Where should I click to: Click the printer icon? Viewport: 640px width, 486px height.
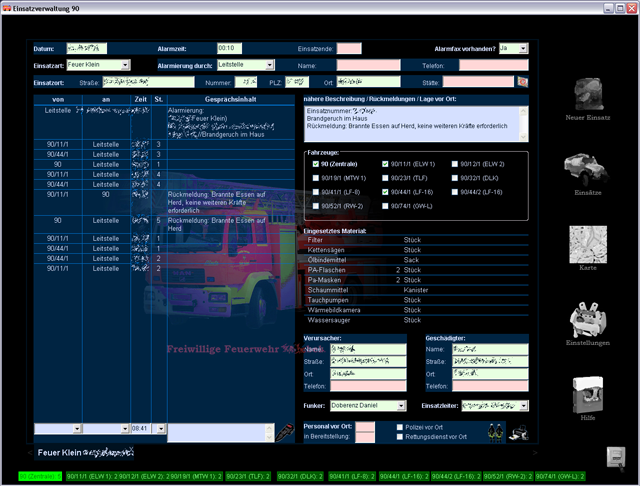point(518,433)
